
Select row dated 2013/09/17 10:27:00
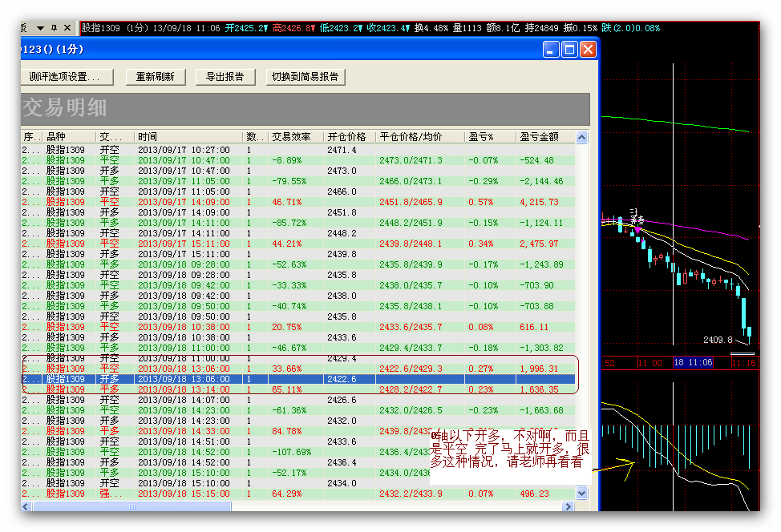pos(297,150)
